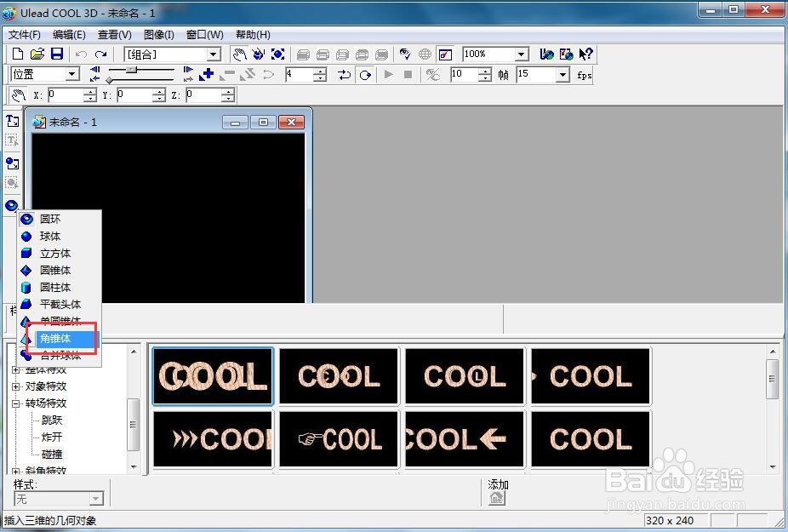
Task: Click the lower keyframe diamond marker slider
Action: pyautogui.click(x=109, y=80)
